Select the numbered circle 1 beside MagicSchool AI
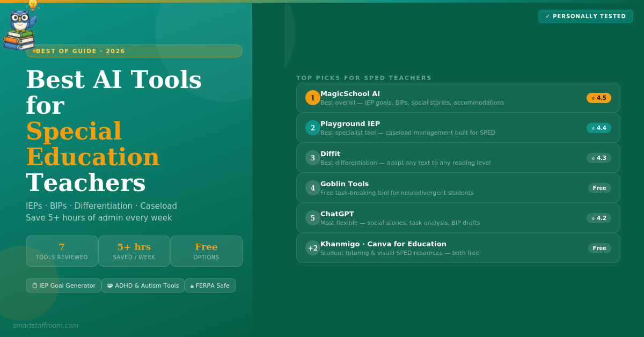 [312, 98]
